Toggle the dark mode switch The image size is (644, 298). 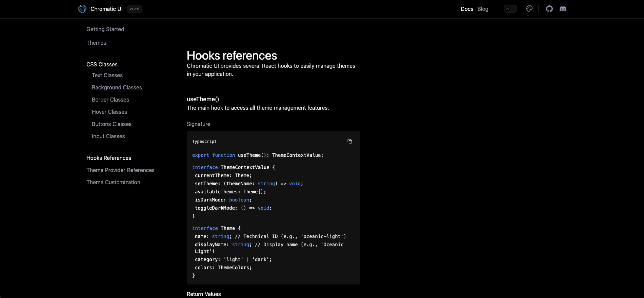pos(510,9)
